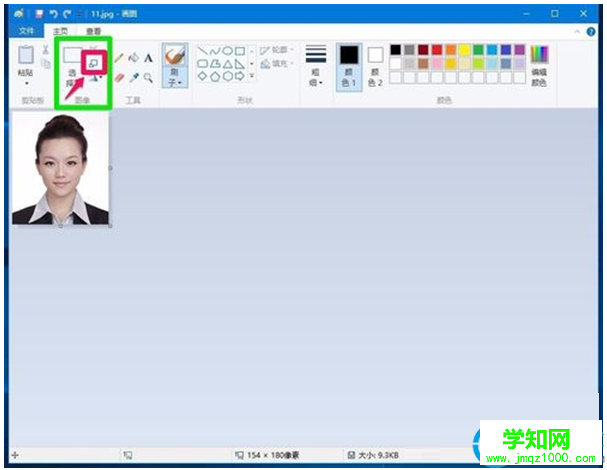The width and height of the screenshot is (607, 470).
Task: Click the 编辑颜色 Edit colors button
Action: coord(539,66)
